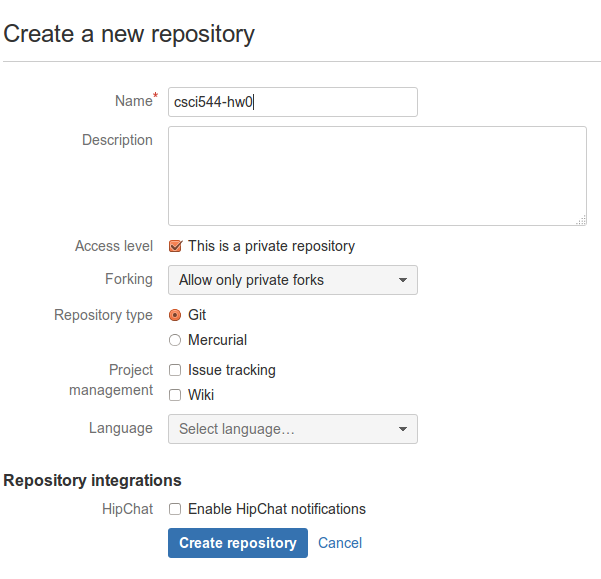Click the resize grip of Description box
The width and height of the screenshot is (601, 579).
click(x=581, y=220)
